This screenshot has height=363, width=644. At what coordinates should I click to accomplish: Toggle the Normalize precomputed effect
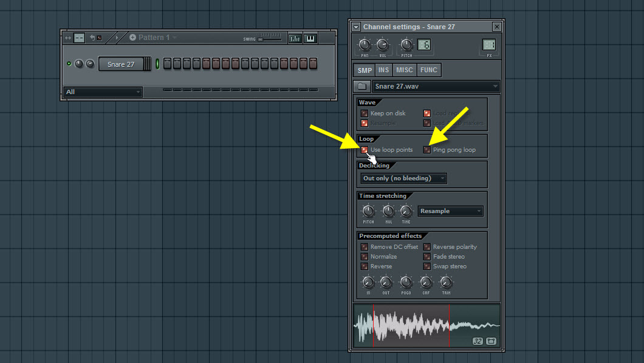click(364, 256)
